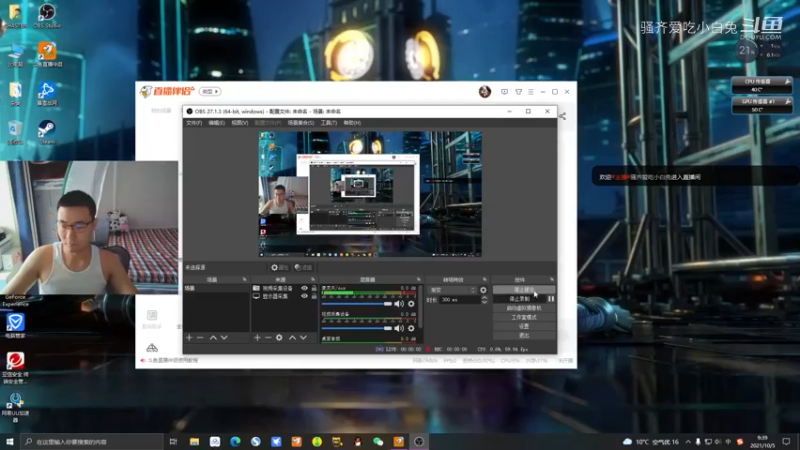Open the mode pill dropdown beside 直播伴侣 logo
This screenshot has height=450, width=800.
point(210,92)
